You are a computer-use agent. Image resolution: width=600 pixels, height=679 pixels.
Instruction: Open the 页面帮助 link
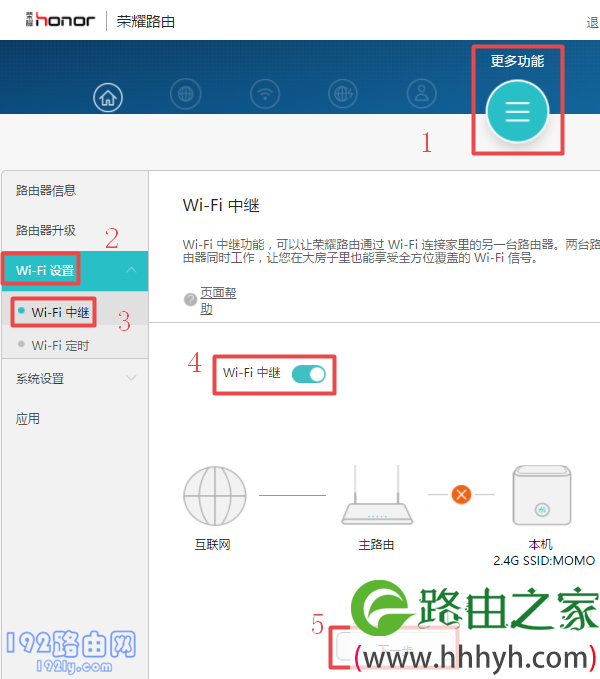click(x=218, y=301)
